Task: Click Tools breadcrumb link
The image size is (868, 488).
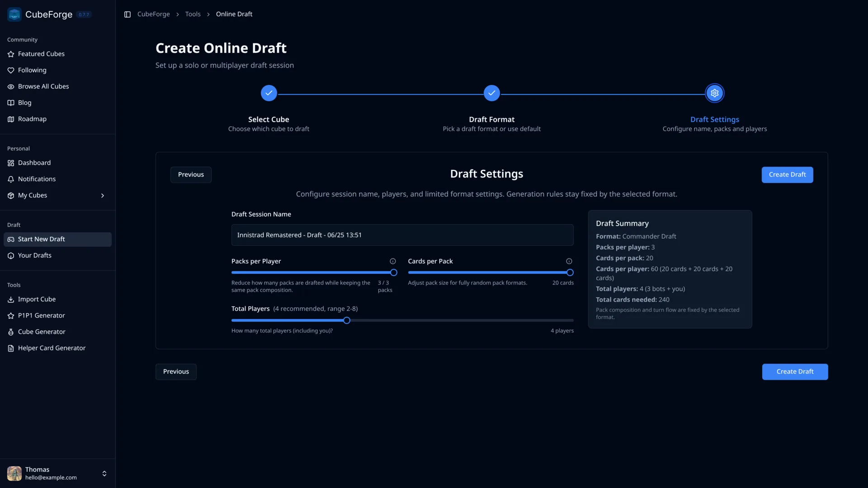Action: (x=193, y=14)
